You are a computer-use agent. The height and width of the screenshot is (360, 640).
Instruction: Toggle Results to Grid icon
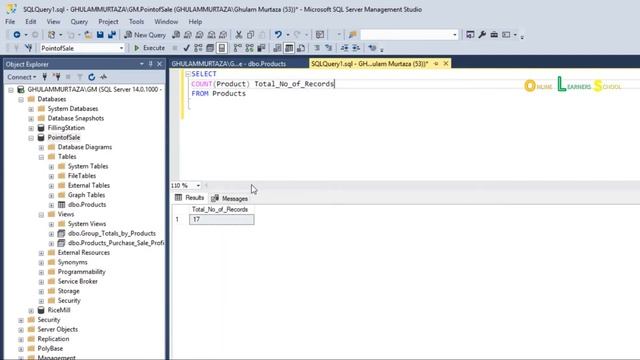point(289,48)
